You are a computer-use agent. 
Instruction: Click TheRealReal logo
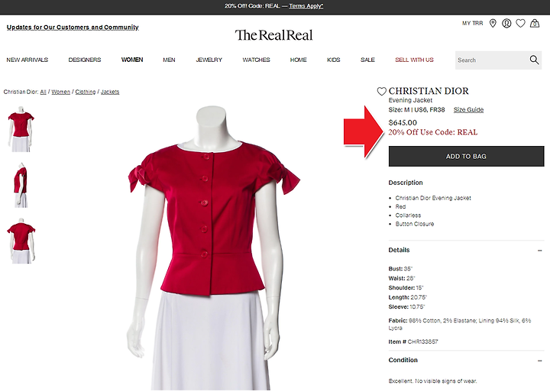coord(273,35)
